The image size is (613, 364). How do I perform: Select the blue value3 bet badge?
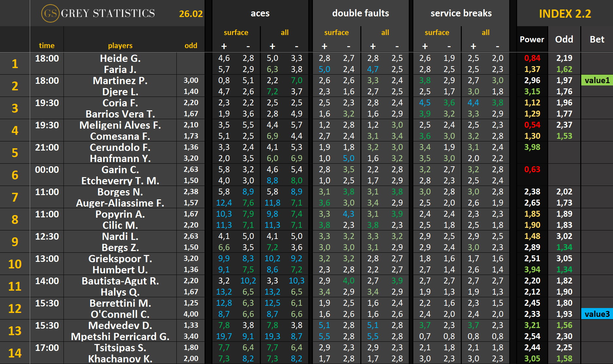(x=597, y=314)
